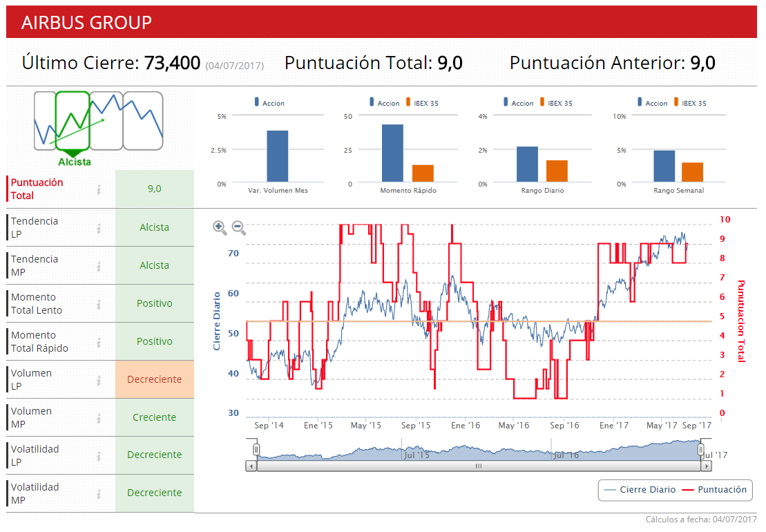Open info icon for Volumen LP row
Screen dimensions: 766x532
(x=99, y=380)
